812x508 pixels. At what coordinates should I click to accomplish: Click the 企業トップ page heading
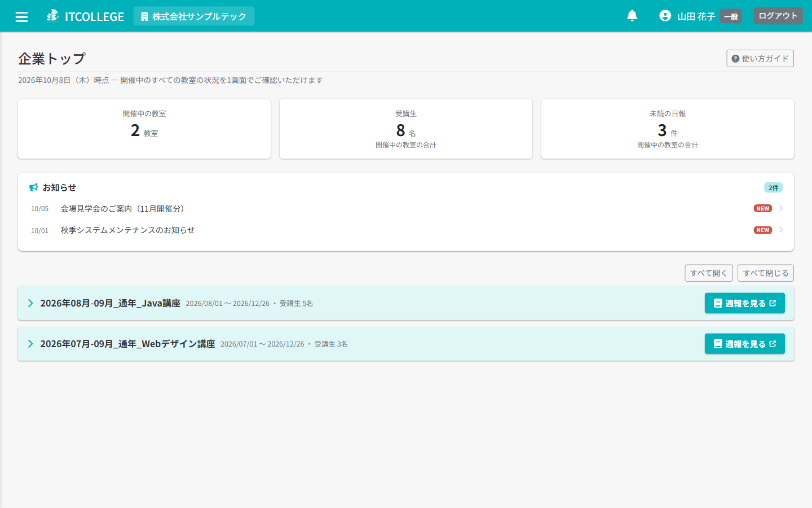(52, 59)
